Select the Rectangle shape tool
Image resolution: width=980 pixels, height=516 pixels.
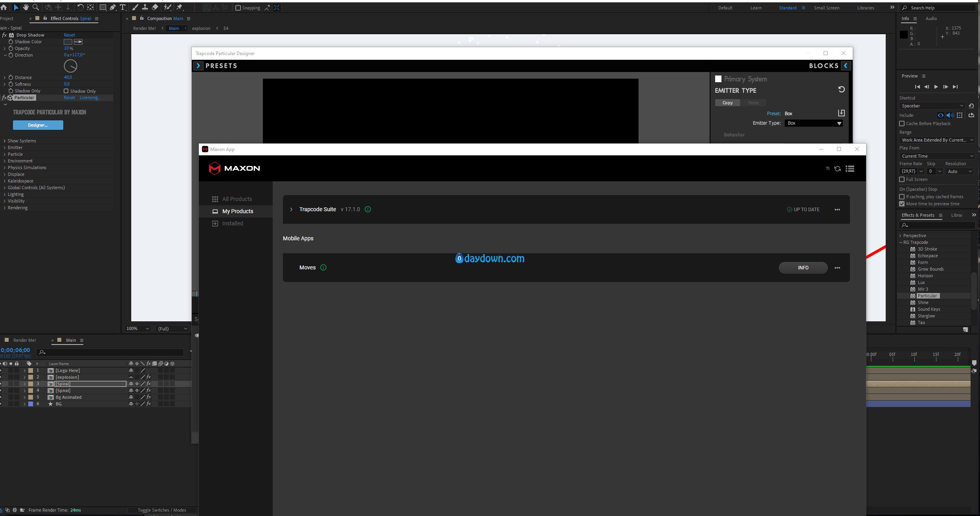pyautogui.click(x=103, y=7)
